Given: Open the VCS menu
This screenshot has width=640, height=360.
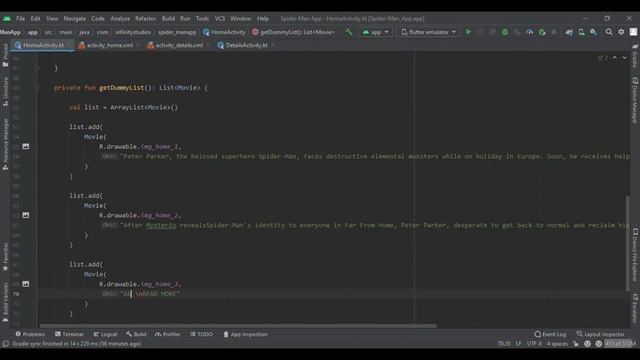Looking at the screenshot, I should (x=220, y=18).
